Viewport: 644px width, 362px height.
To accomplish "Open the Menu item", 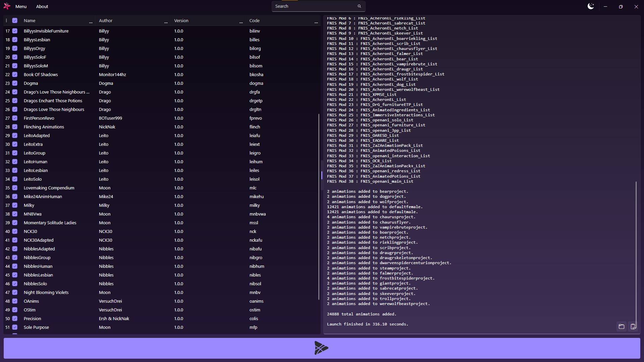I will pyautogui.click(x=21, y=6).
